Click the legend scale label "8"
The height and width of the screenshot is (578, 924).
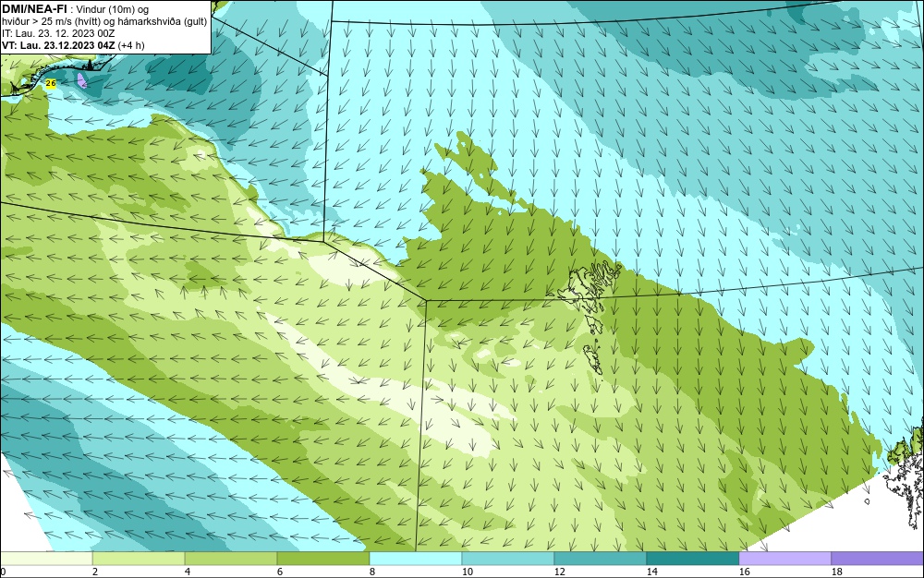[x=371, y=572]
